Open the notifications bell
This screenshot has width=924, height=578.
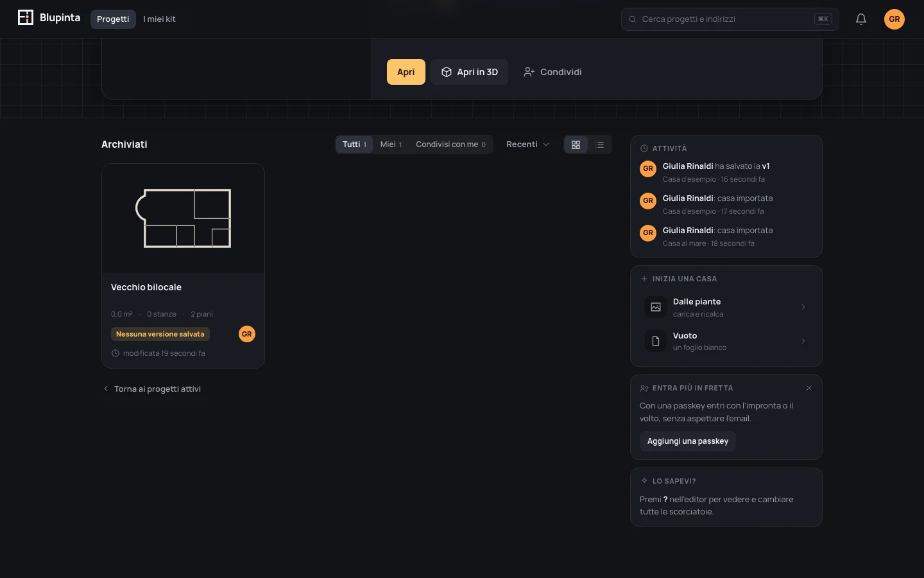point(861,19)
